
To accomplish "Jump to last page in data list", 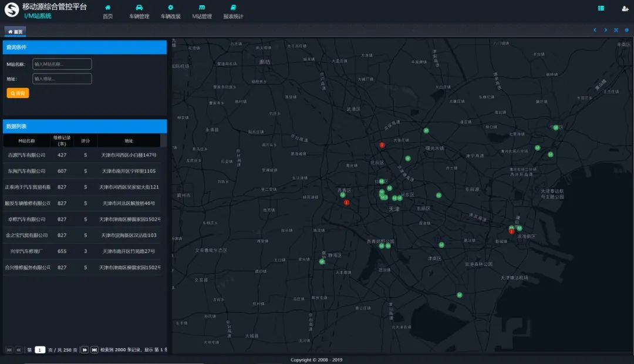I will (x=94, y=350).
